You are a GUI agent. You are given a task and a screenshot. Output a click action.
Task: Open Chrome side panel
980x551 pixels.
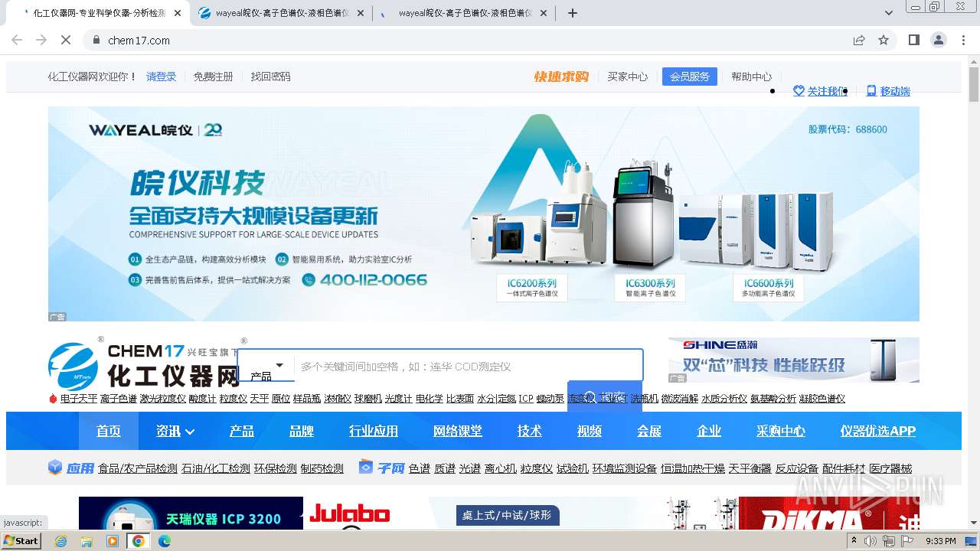913,40
